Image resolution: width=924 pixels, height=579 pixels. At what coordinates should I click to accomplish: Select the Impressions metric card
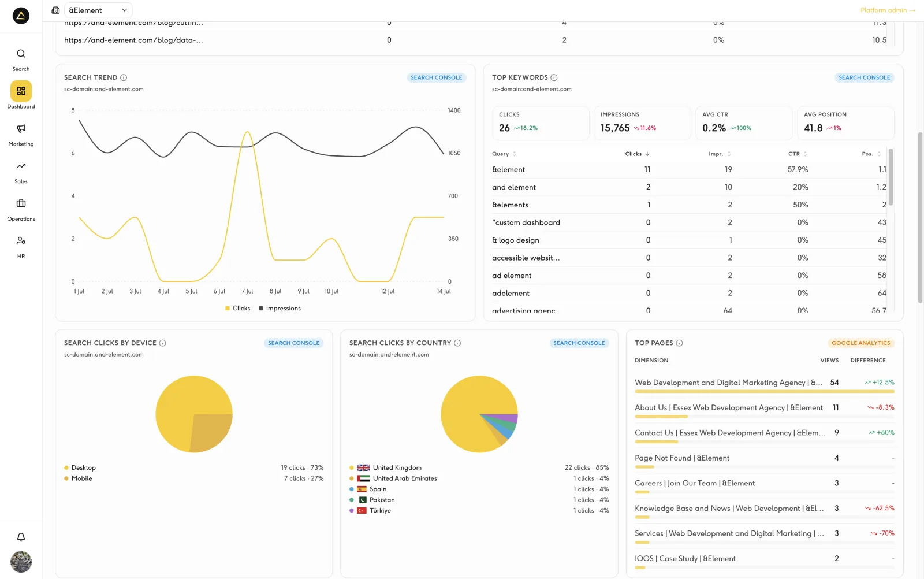click(642, 123)
